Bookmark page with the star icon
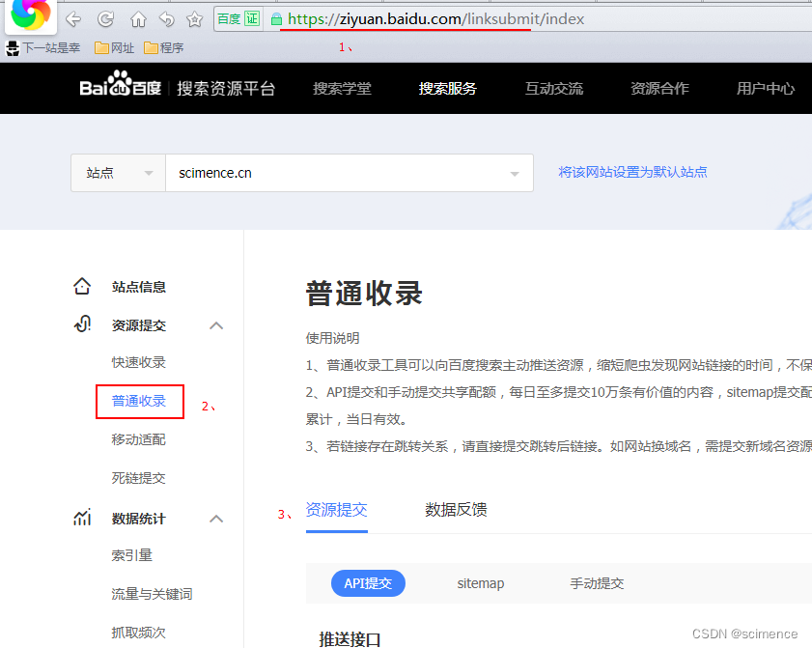The image size is (812, 648). click(195, 19)
